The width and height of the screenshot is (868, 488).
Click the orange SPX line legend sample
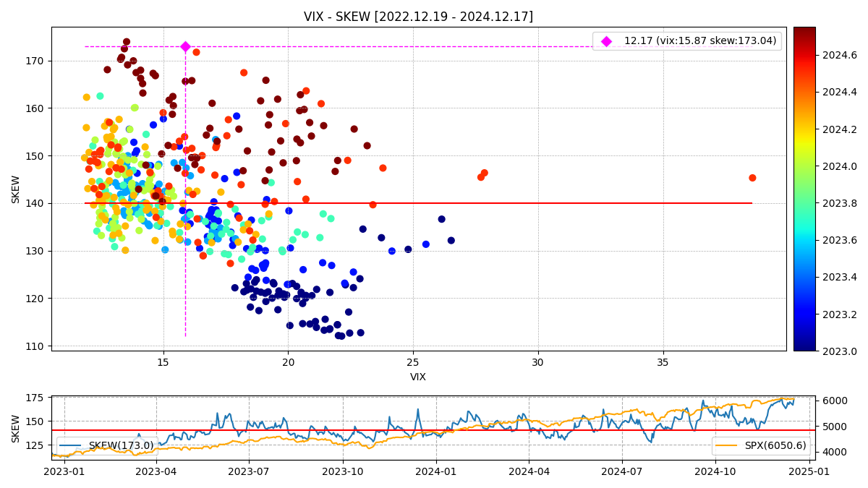(728, 445)
